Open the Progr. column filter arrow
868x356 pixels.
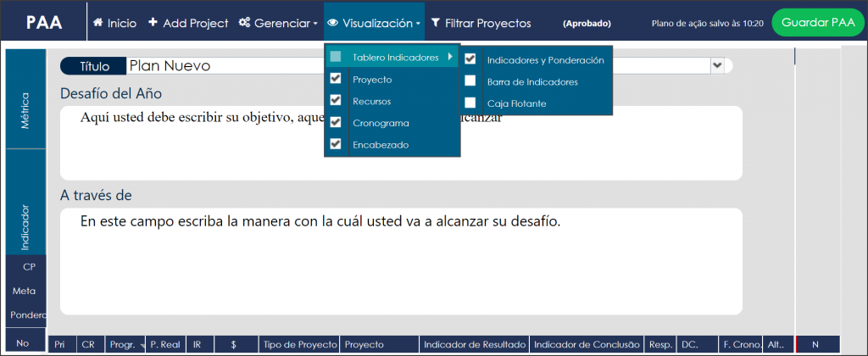[x=144, y=346]
